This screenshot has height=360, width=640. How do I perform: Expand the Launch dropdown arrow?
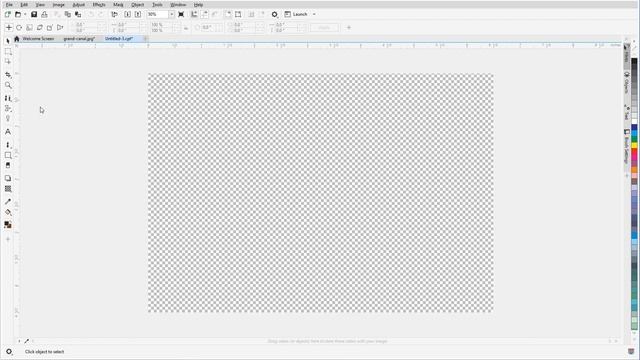point(314,14)
